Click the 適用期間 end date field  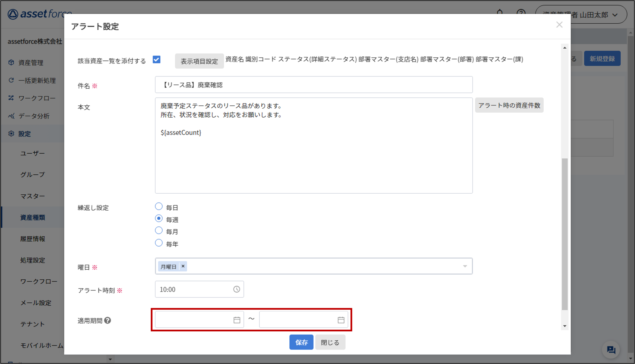point(304,319)
